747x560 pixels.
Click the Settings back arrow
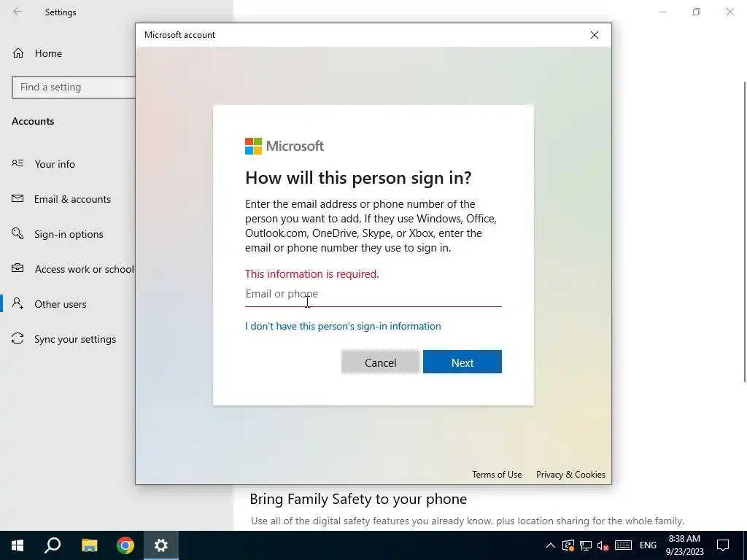tap(18, 12)
